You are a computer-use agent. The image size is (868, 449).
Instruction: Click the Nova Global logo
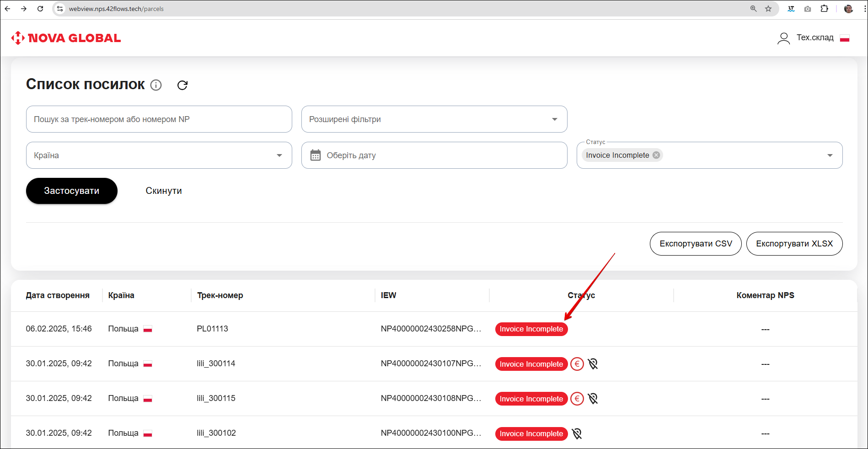click(x=66, y=38)
